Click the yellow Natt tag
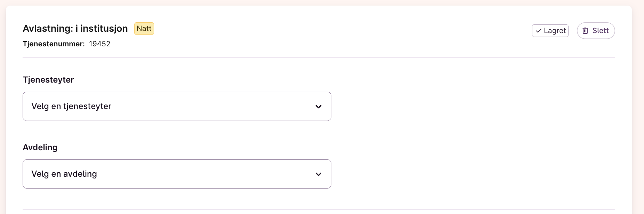The width and height of the screenshot is (644, 214). pyautogui.click(x=144, y=29)
